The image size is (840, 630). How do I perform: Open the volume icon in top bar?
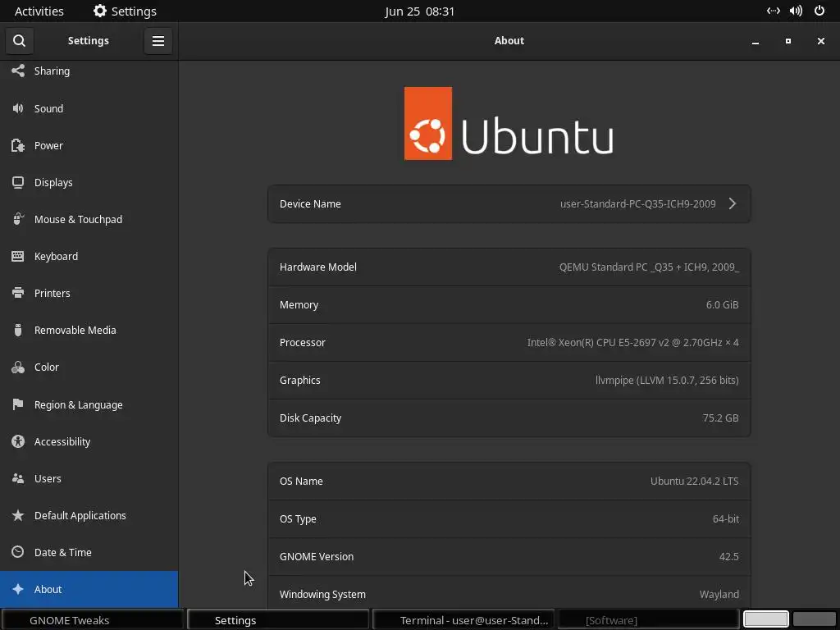click(x=796, y=11)
